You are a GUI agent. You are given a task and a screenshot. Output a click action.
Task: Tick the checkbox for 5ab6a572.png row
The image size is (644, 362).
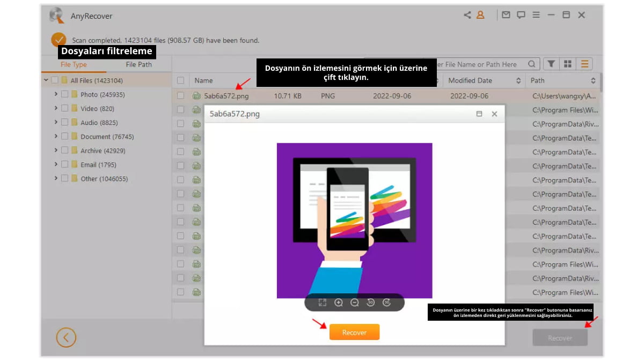(x=181, y=96)
